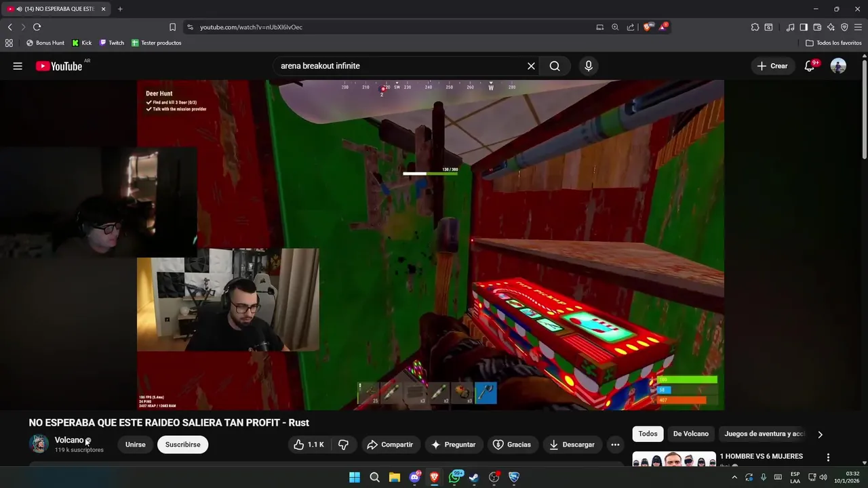The width and height of the screenshot is (868, 488).
Task: Dislike the video
Action: [344, 445]
